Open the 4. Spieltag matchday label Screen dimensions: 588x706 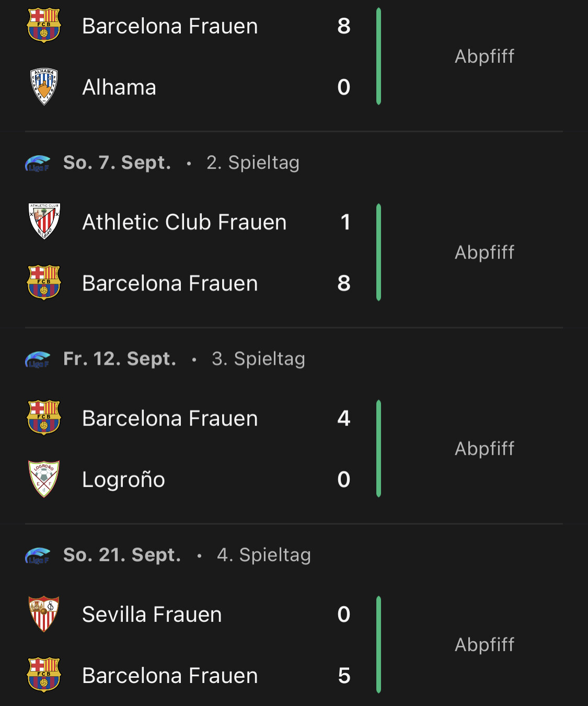[263, 555]
